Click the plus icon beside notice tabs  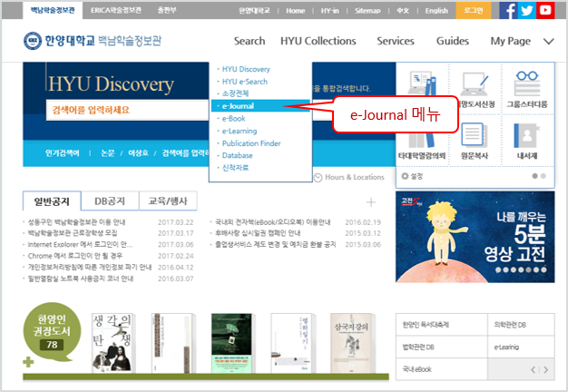pos(371,201)
